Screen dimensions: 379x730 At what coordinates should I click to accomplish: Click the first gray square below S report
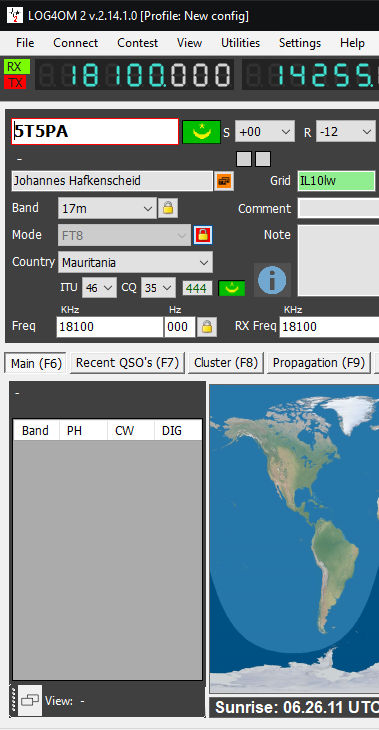tap(244, 159)
